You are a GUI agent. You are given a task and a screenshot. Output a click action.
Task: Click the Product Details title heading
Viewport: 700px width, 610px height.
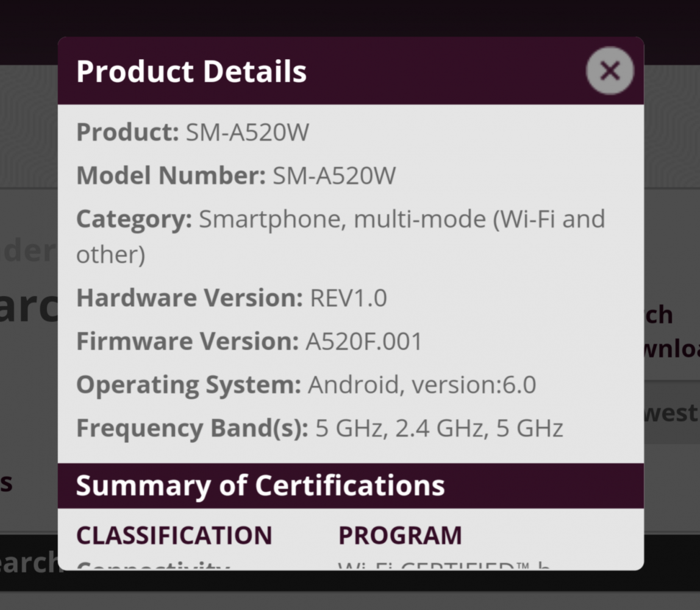tap(191, 71)
